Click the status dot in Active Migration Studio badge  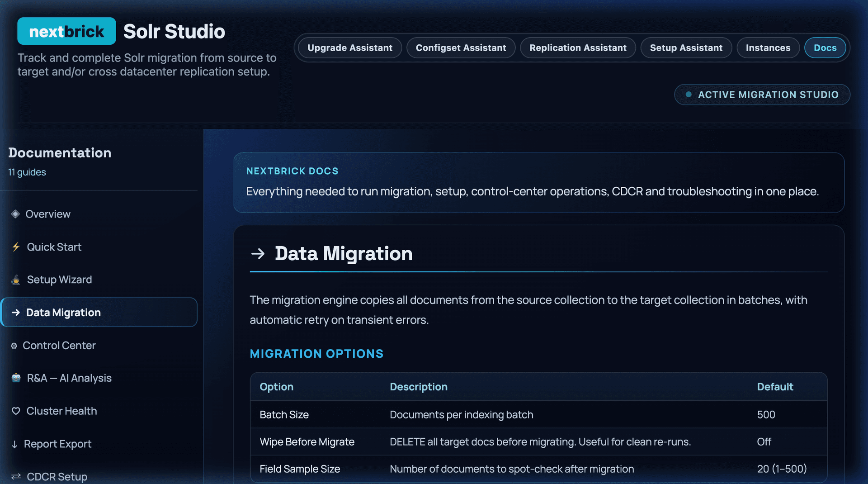pyautogui.click(x=689, y=95)
